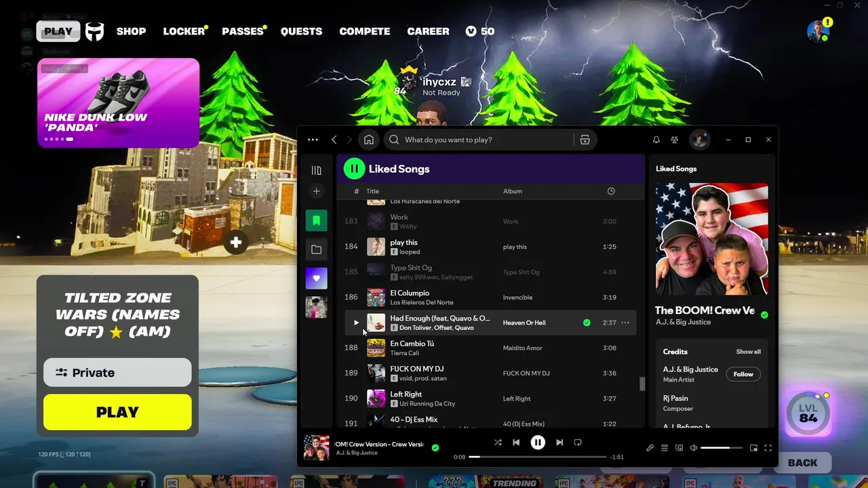
Task: Toggle the liked checkmark on 'Had Enough'
Action: [x=587, y=323]
